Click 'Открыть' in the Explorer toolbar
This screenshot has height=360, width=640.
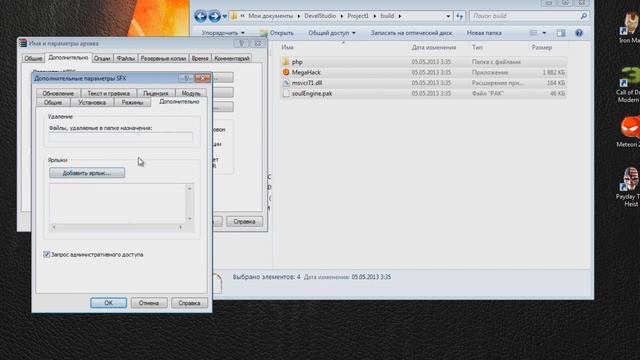point(277,33)
